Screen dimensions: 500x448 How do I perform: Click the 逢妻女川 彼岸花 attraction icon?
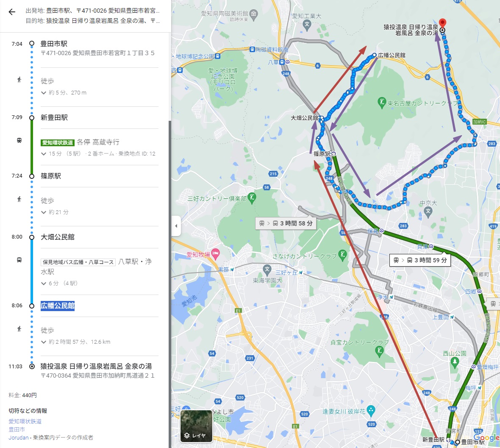(x=371, y=410)
